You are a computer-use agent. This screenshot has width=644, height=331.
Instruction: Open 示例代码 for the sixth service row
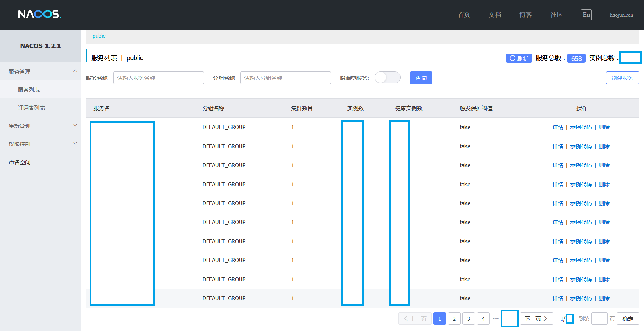(581, 222)
